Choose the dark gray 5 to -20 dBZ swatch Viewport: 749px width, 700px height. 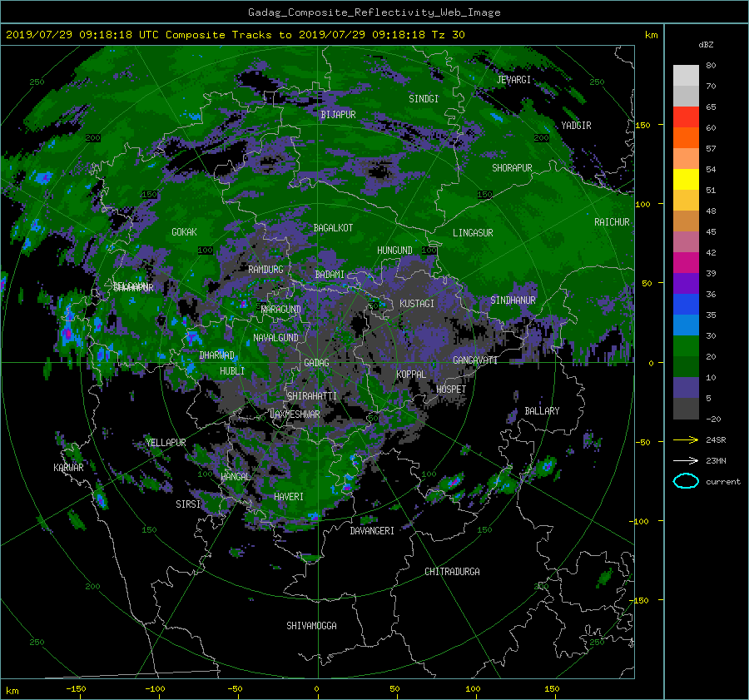pos(686,408)
